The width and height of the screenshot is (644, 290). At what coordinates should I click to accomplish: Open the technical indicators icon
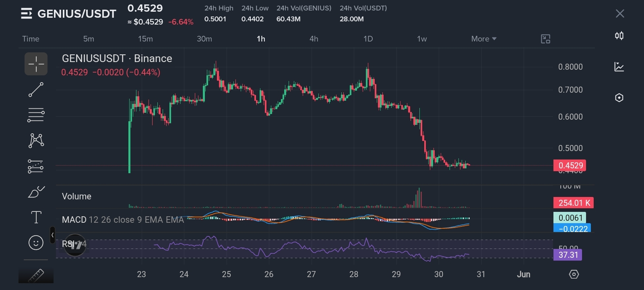click(619, 67)
